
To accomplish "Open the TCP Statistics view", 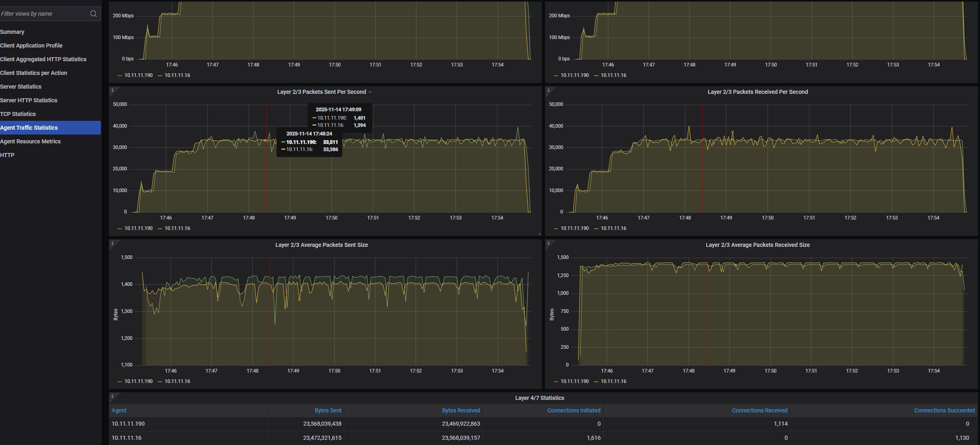I will point(18,114).
